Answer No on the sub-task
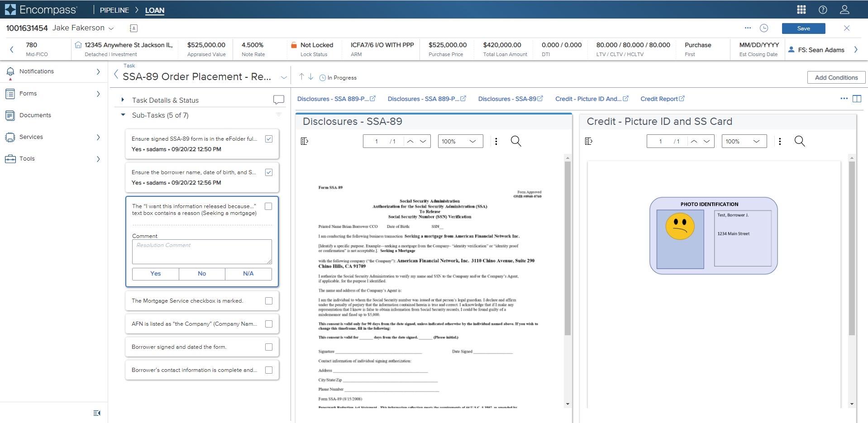The height and width of the screenshot is (423, 868). pyautogui.click(x=202, y=274)
